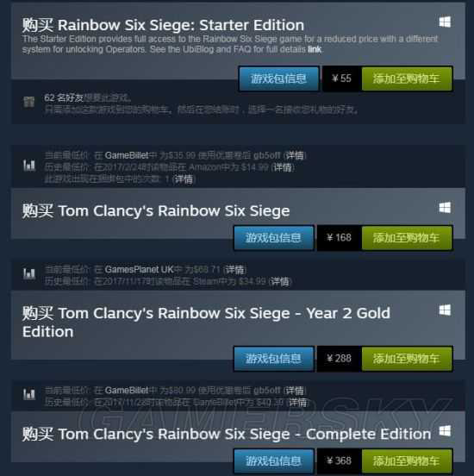The height and width of the screenshot is (476, 474).
Task: Follow the UbiBlog FAQ 'link' in Starter description
Action: 315,49
